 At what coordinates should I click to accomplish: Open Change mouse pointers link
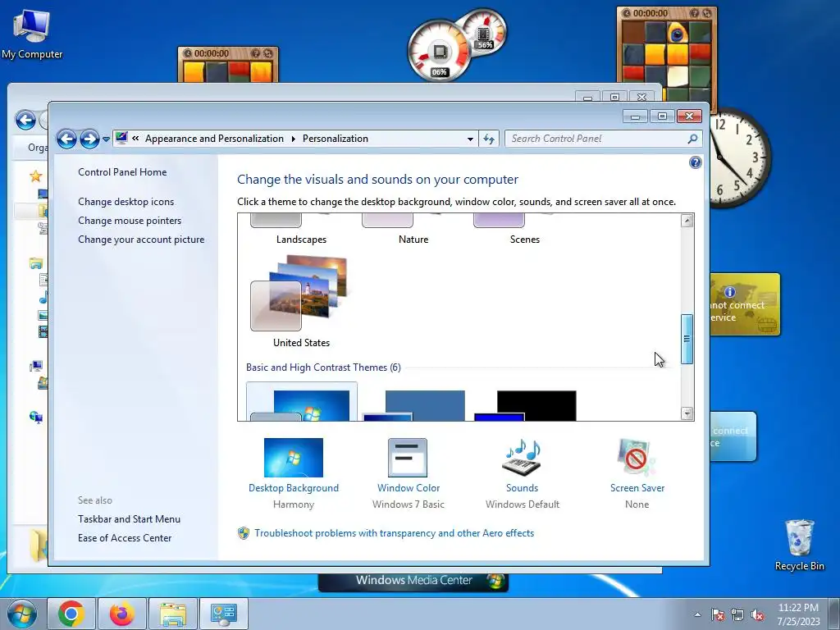point(130,220)
